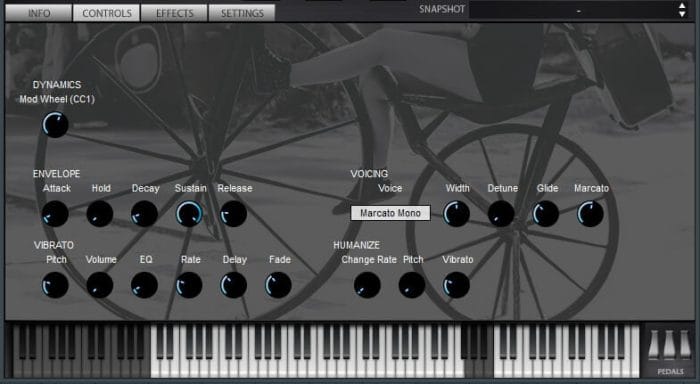The width and height of the screenshot is (700, 384).
Task: Click the middle pedal in the Pedals section
Action: point(668,345)
